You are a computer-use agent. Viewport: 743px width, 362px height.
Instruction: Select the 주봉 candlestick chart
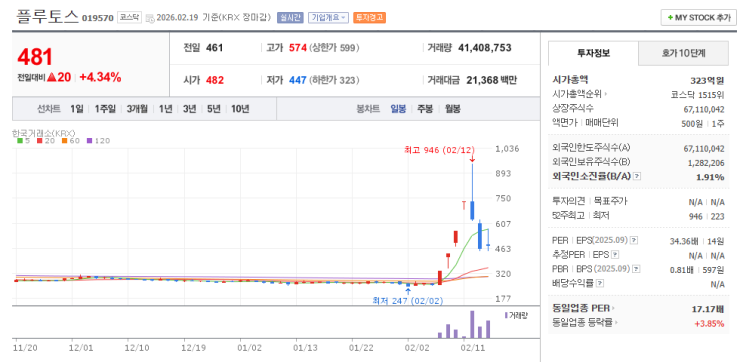[425, 109]
